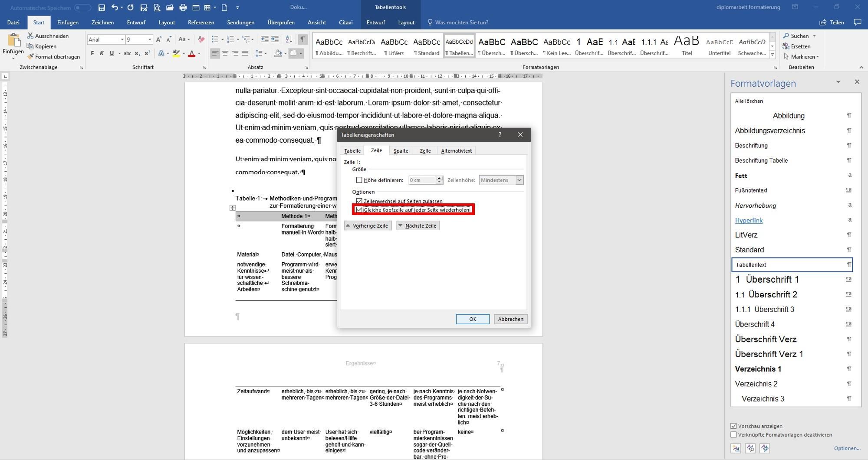Viewport: 868px width, 460px height.
Task: Start a bulleted list
Action: pos(215,39)
